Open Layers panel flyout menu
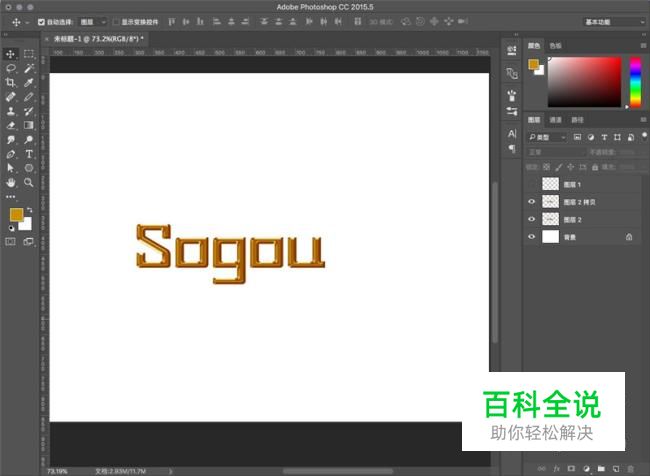 643,120
